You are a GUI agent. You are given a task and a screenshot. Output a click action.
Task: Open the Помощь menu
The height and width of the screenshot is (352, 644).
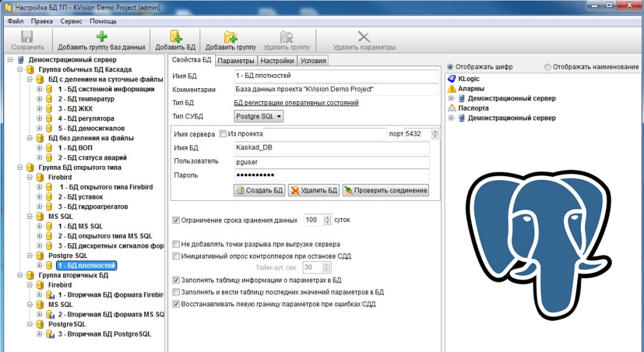click(x=103, y=21)
